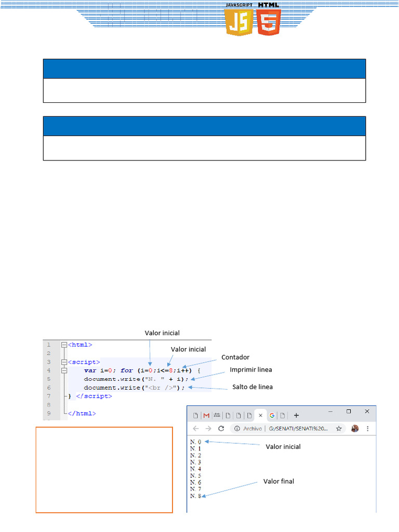Close the Chrome window

(x=367, y=411)
